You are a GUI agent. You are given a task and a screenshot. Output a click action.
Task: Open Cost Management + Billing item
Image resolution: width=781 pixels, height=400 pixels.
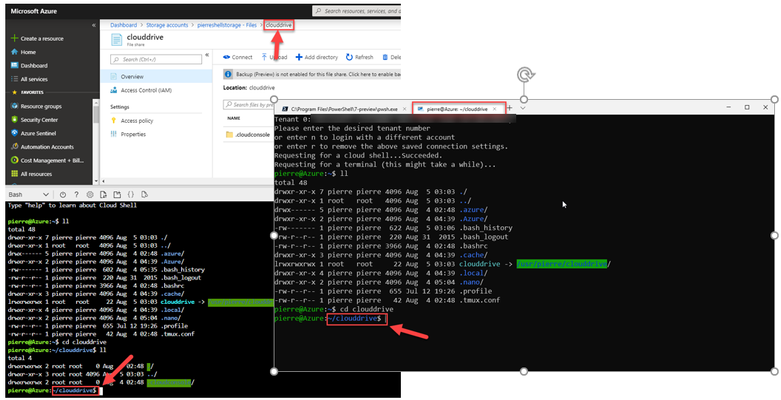pos(47,160)
